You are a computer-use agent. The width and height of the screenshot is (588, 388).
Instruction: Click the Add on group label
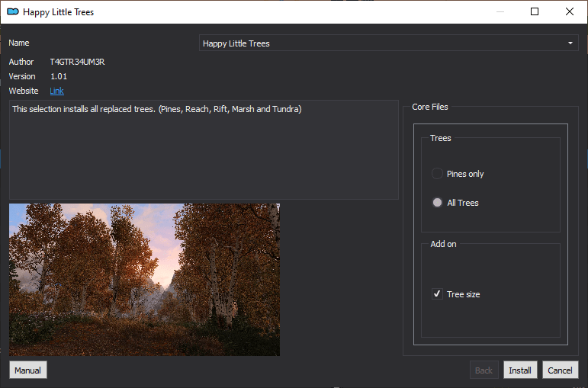[x=443, y=244]
